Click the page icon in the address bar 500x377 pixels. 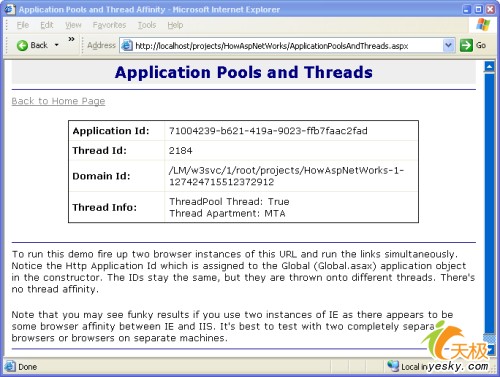[127, 45]
